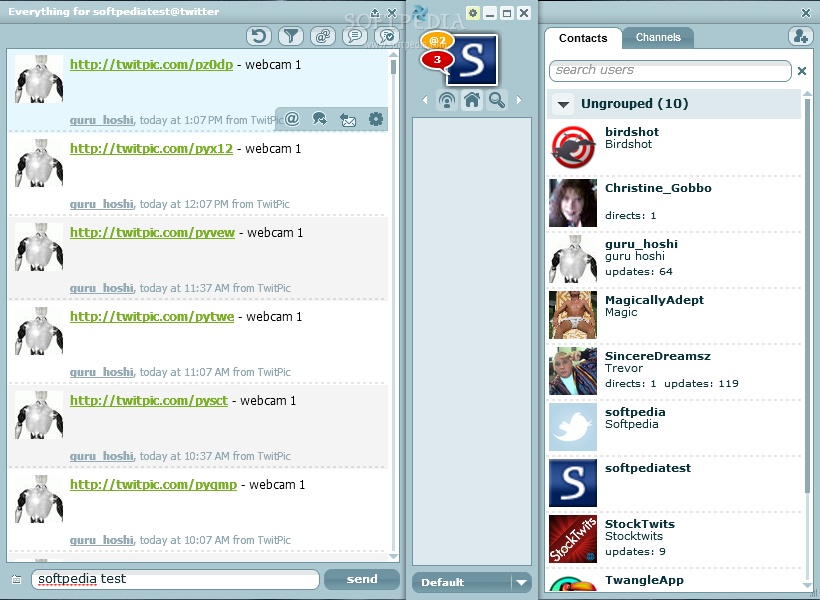Click 'updates: 119' under SincereDreamsz
This screenshot has height=600, width=820.
click(x=701, y=383)
